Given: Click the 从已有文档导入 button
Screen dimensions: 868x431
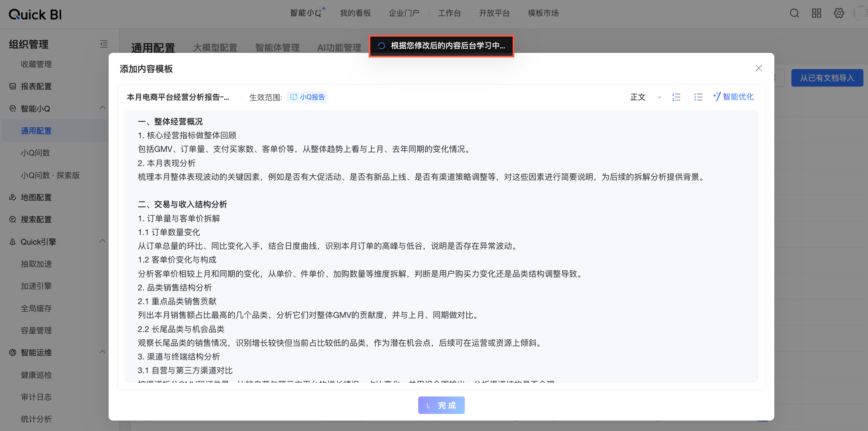Looking at the screenshot, I should tap(827, 78).
